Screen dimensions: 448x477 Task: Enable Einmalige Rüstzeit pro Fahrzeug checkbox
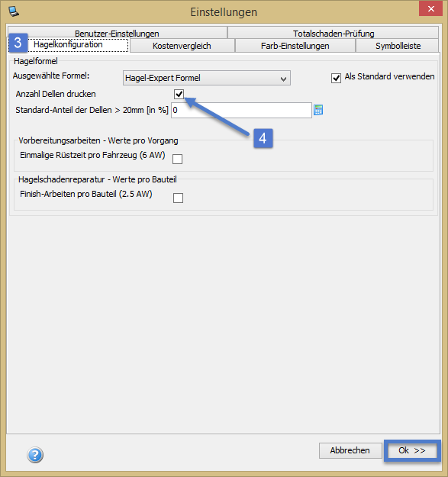click(x=177, y=159)
